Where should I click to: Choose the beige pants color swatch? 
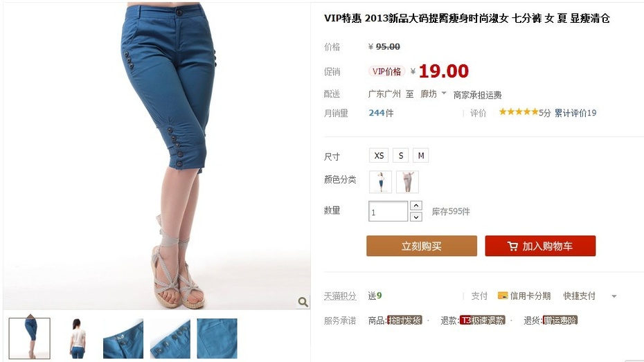coord(407,181)
